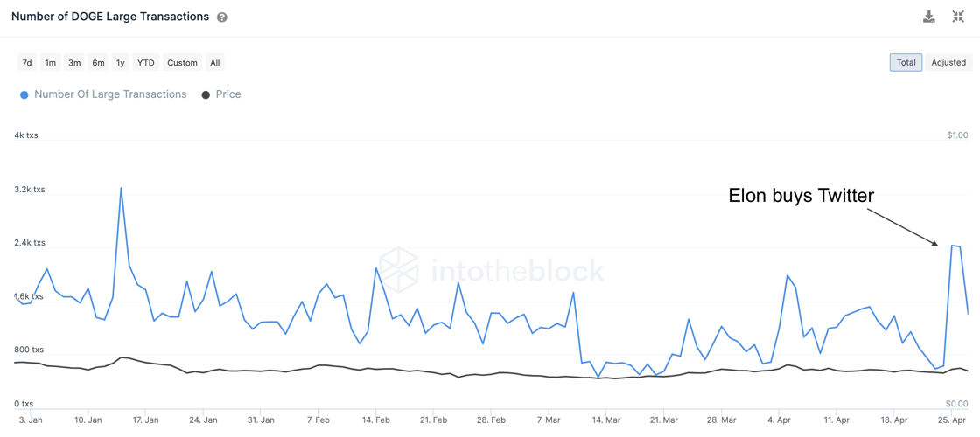Click the intotheblock watermark logo
The height and width of the screenshot is (437, 980).
pyautogui.click(x=491, y=270)
